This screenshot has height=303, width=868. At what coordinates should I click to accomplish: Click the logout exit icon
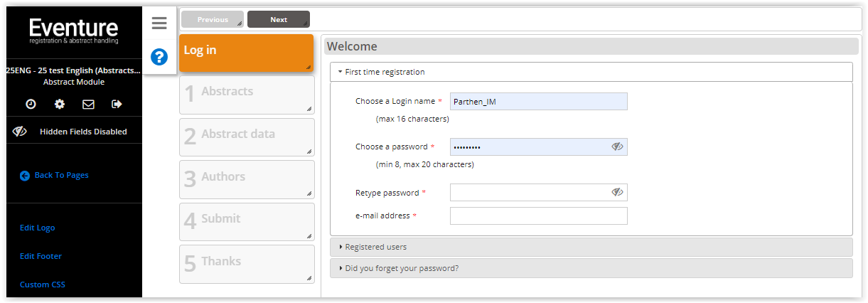117,104
